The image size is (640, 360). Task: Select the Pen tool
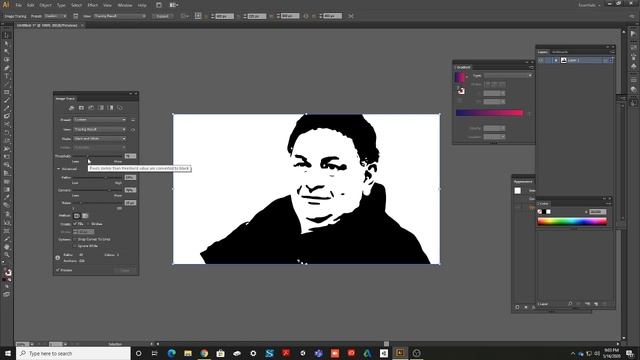[7, 68]
